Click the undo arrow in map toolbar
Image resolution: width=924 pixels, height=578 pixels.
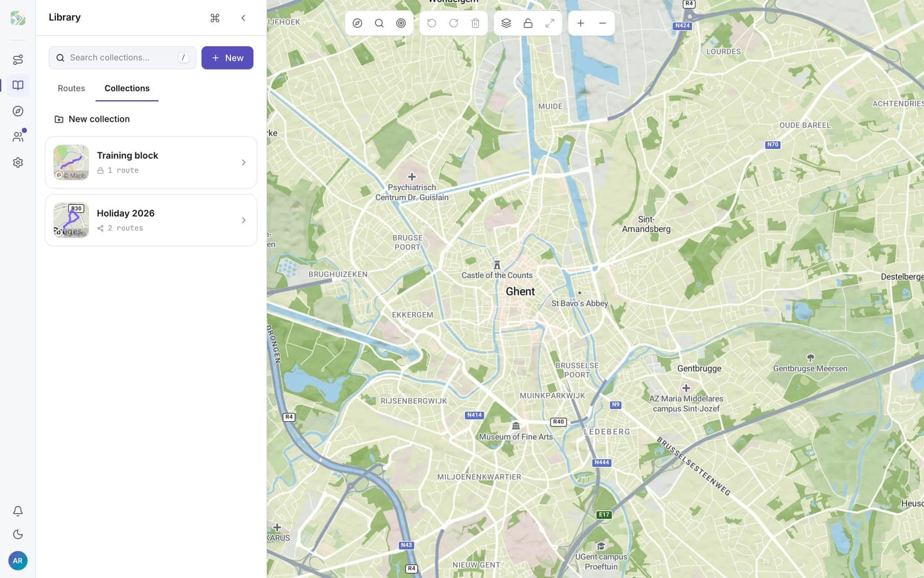coord(432,23)
